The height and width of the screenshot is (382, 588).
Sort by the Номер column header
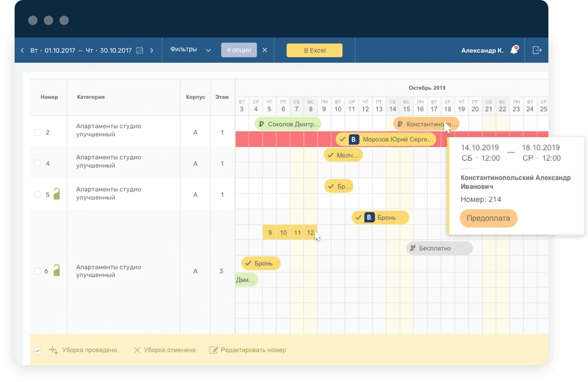pyautogui.click(x=49, y=97)
